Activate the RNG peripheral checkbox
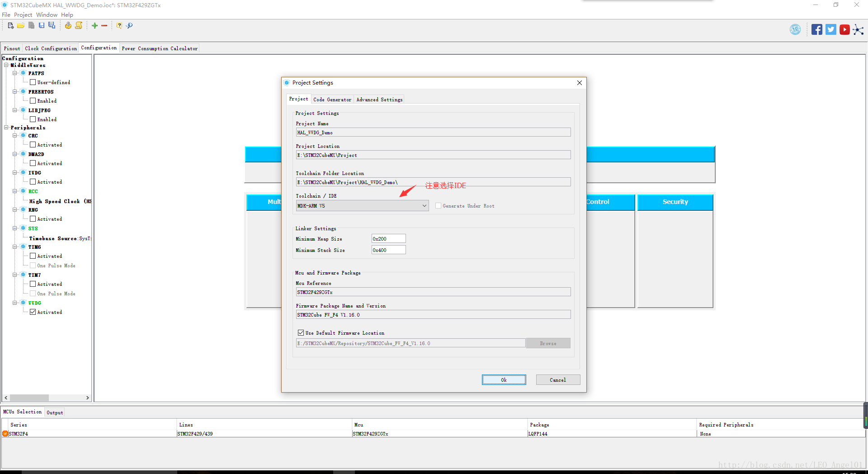Viewport: 868px width, 474px height. [33, 219]
